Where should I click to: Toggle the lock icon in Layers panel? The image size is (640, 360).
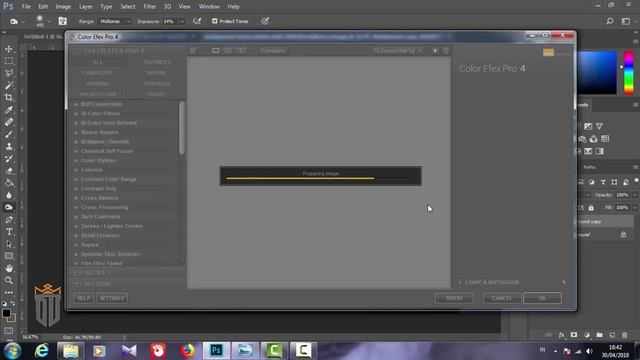591,208
